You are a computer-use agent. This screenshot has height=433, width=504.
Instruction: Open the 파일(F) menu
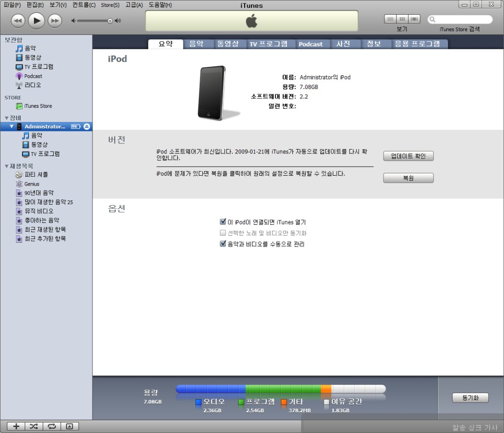coord(12,5)
